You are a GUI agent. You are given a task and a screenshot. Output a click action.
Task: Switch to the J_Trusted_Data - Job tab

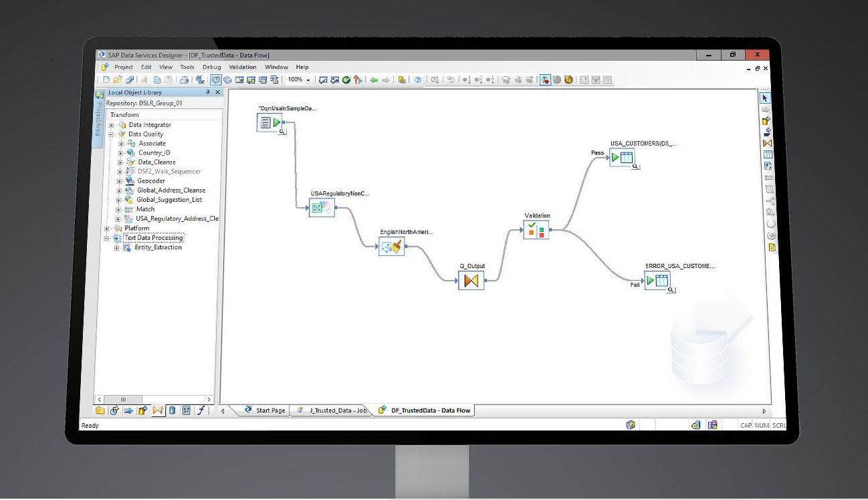coord(332,410)
